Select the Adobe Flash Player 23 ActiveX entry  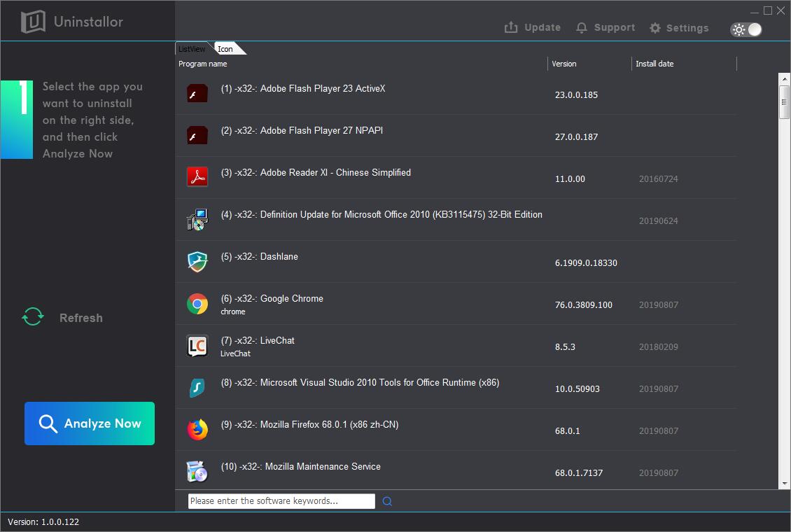point(302,89)
